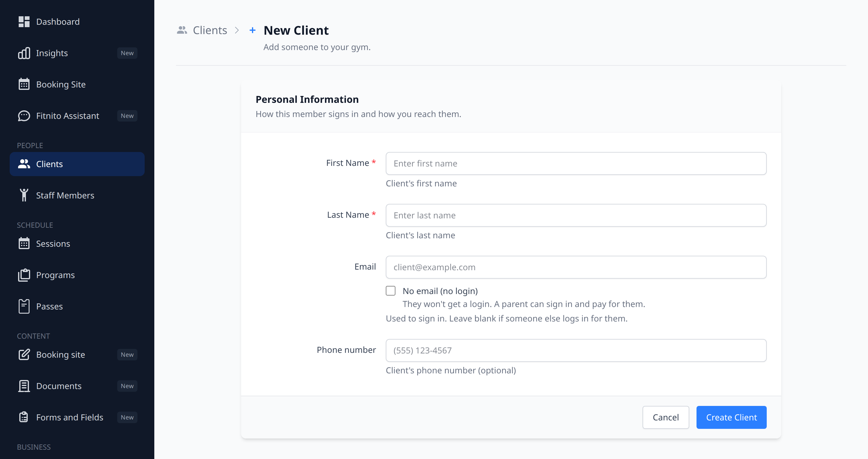Click the 'Client's phone number (optional)' hint

(451, 370)
